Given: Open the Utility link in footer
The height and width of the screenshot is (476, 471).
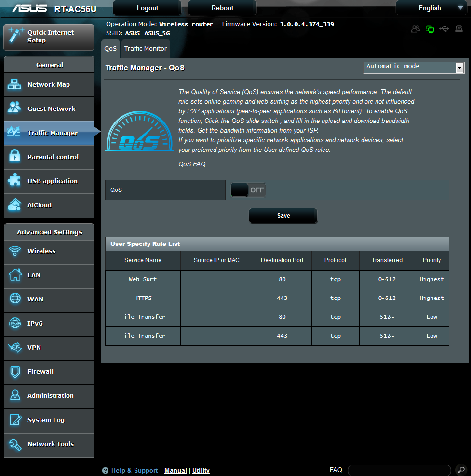Looking at the screenshot, I should point(201,471).
